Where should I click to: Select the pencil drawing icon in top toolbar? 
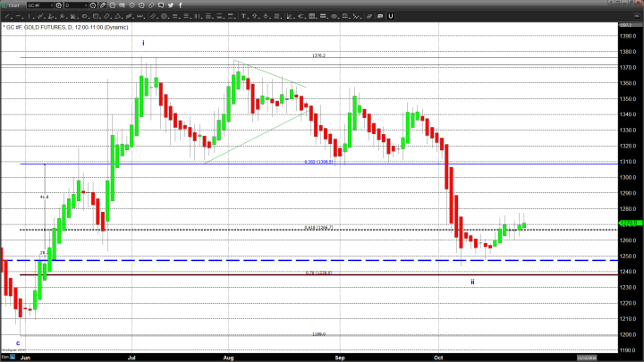(103, 5)
